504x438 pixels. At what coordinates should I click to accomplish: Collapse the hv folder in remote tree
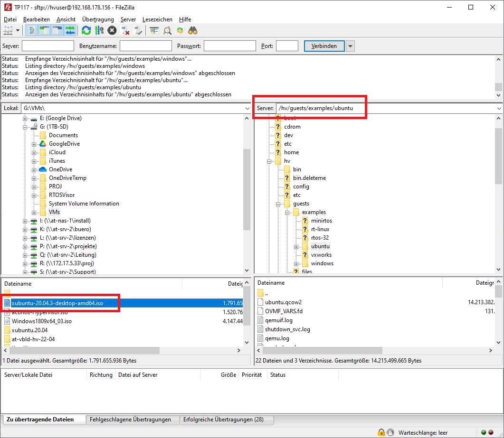click(269, 160)
